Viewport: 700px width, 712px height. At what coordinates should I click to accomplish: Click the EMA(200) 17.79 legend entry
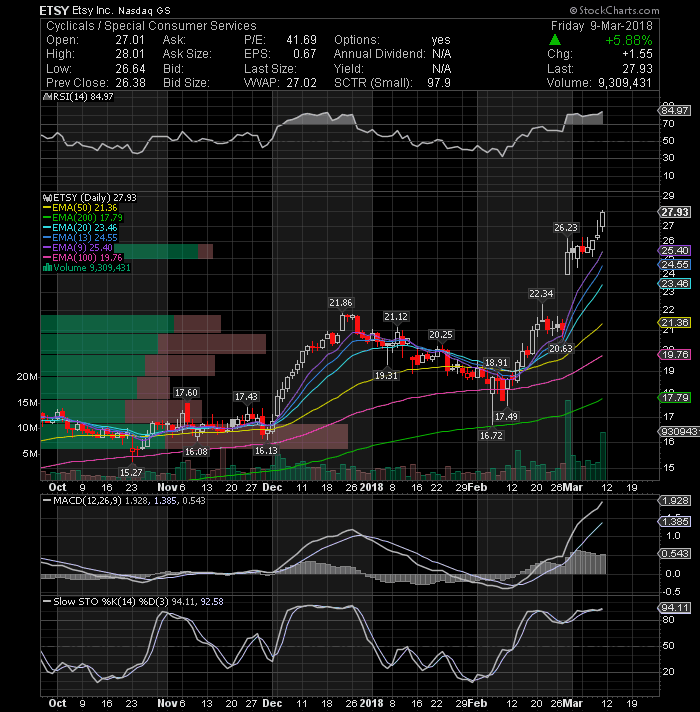(83, 218)
